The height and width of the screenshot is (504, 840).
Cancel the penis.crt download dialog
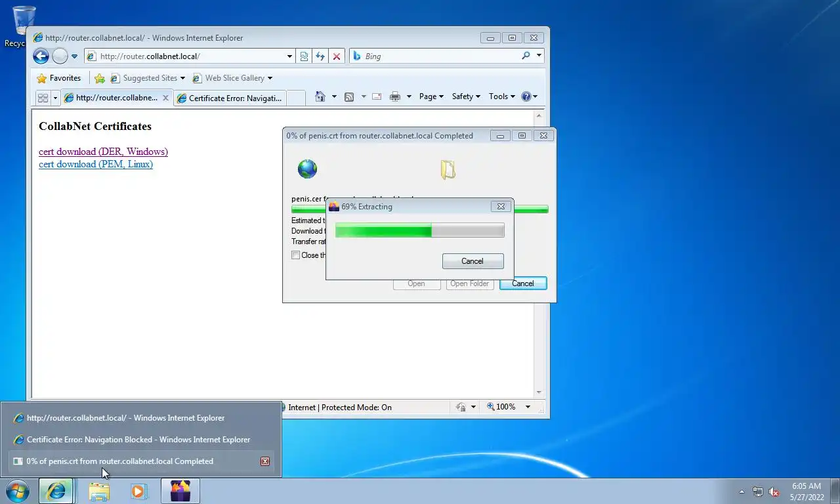523,283
